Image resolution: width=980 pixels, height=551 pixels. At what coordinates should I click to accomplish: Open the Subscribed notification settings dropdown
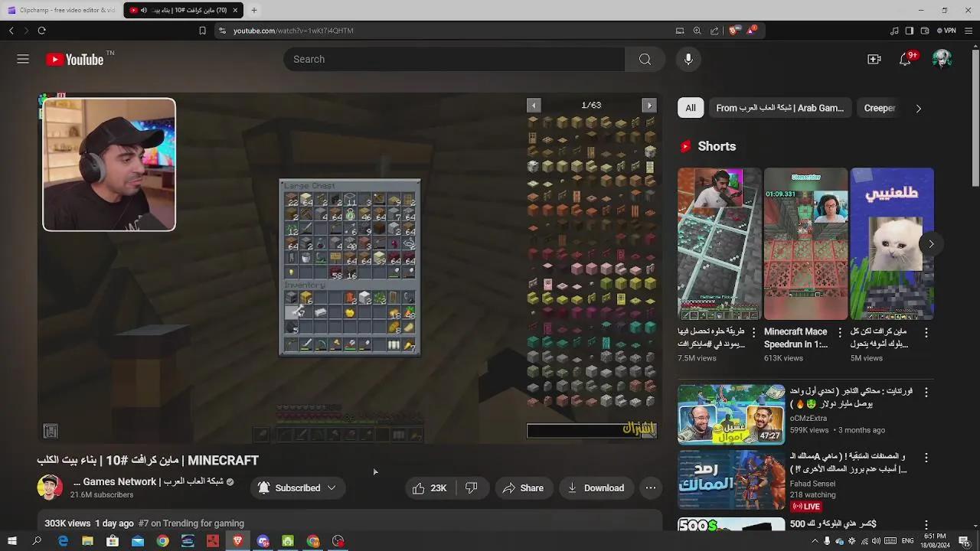331,487
